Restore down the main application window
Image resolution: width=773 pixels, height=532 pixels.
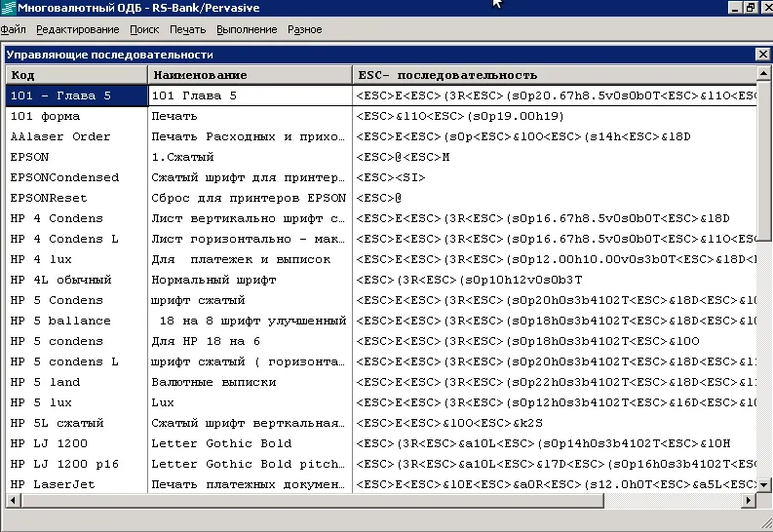tap(751, 7)
